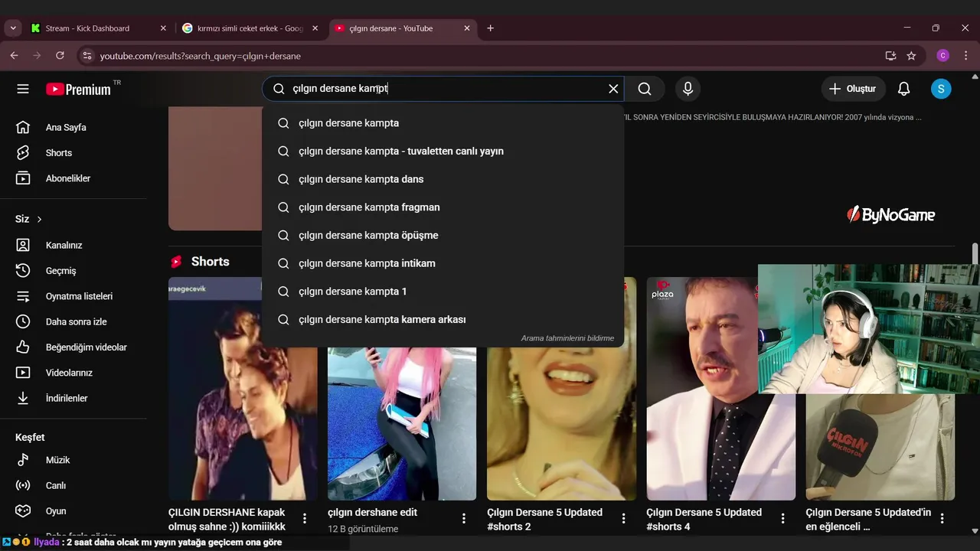
Task: Bookmark this page with star icon
Action: point(911,56)
